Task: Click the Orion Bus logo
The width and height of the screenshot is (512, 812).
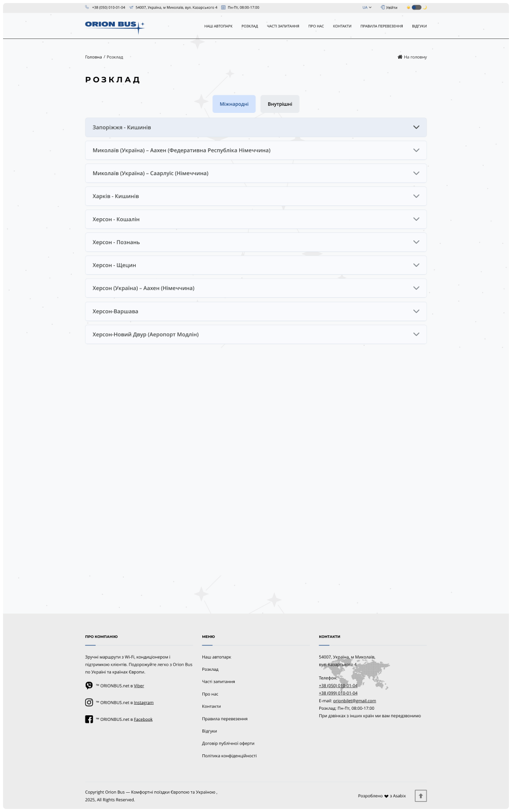Action: tap(114, 25)
